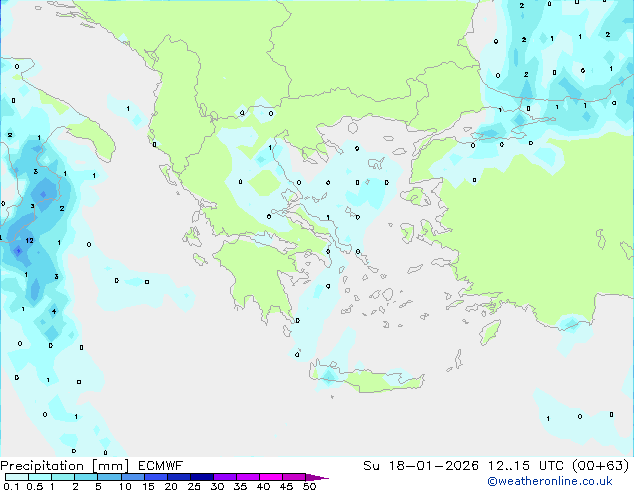Viewport: 634px width, 490px height.
Task: Click the "12" precipitation value on the map
Action: pyautogui.click(x=30, y=241)
